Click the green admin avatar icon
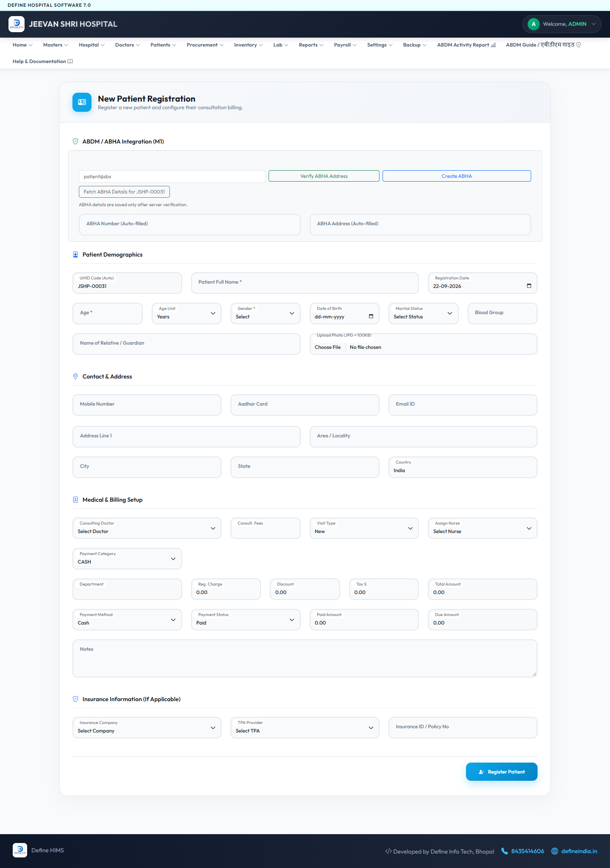 tap(533, 24)
